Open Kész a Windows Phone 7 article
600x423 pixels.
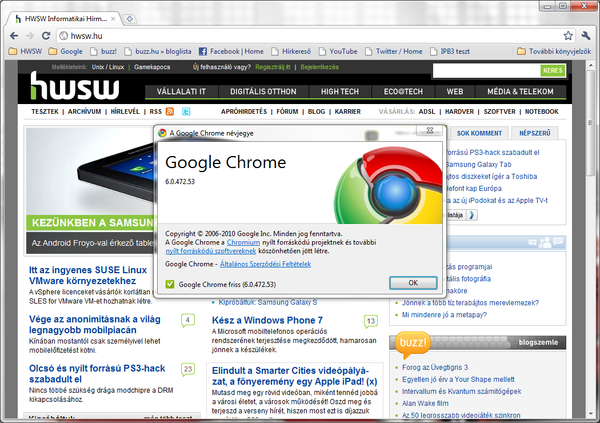coord(267,320)
